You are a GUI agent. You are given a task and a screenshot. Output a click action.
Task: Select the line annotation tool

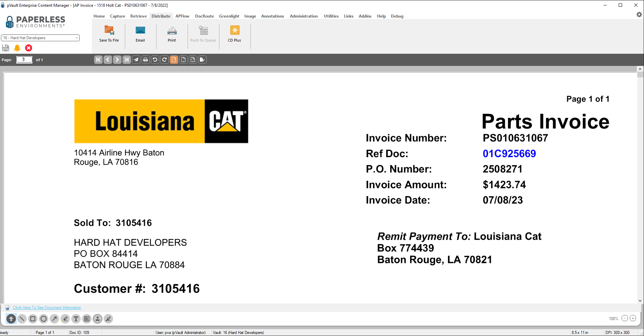click(22, 319)
